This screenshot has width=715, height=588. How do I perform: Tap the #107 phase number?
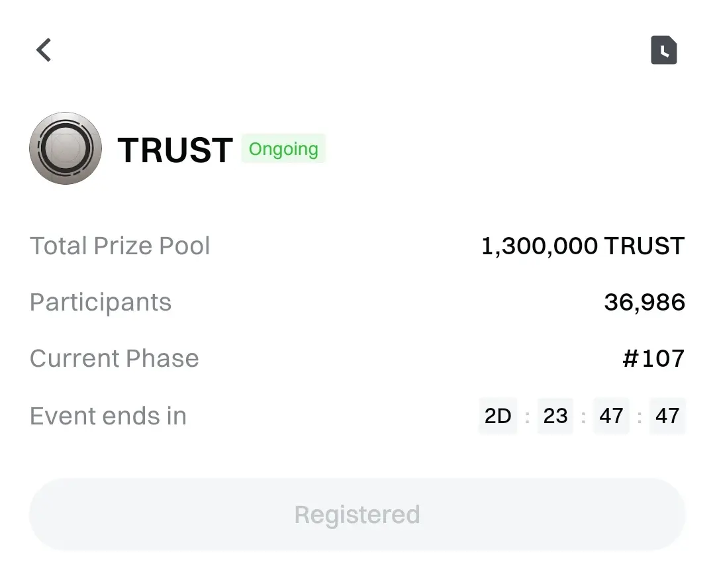pos(653,359)
